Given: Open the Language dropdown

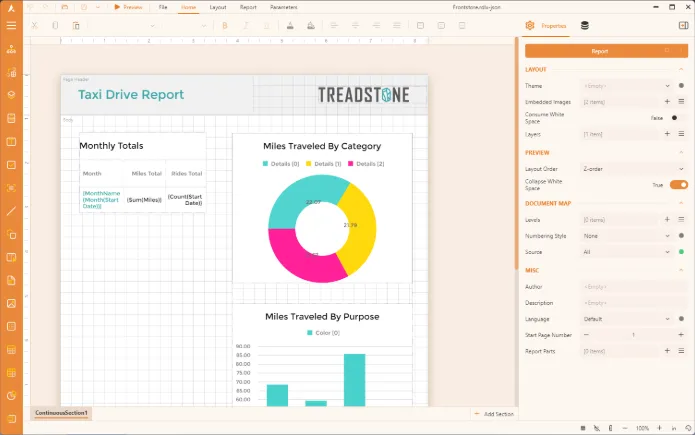Looking at the screenshot, I should [x=627, y=319].
